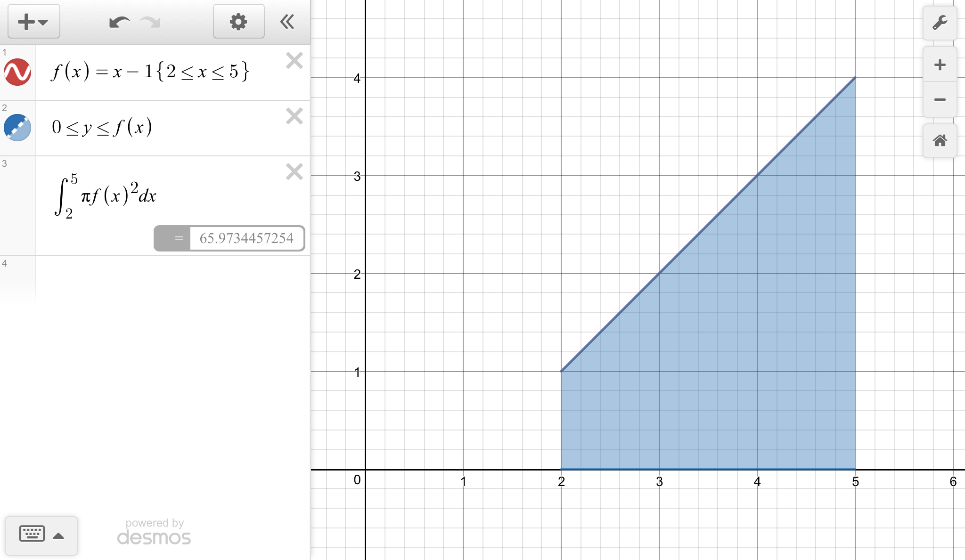Screen dimensions: 965x560
Task: Show the on-screen keyboard
Action: coord(32,534)
